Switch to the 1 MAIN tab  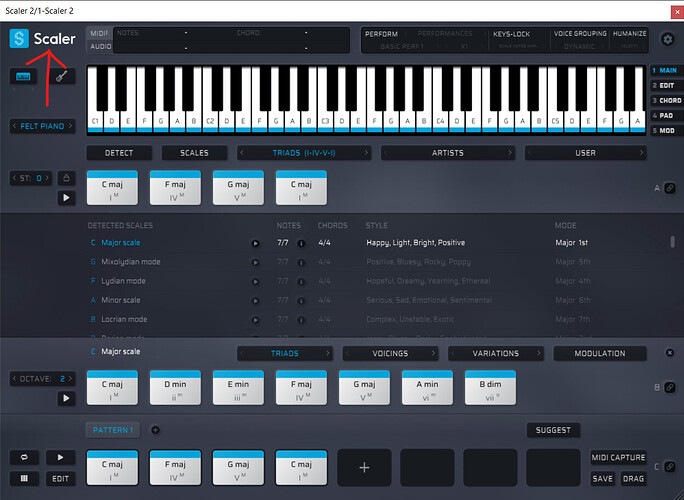[667, 70]
